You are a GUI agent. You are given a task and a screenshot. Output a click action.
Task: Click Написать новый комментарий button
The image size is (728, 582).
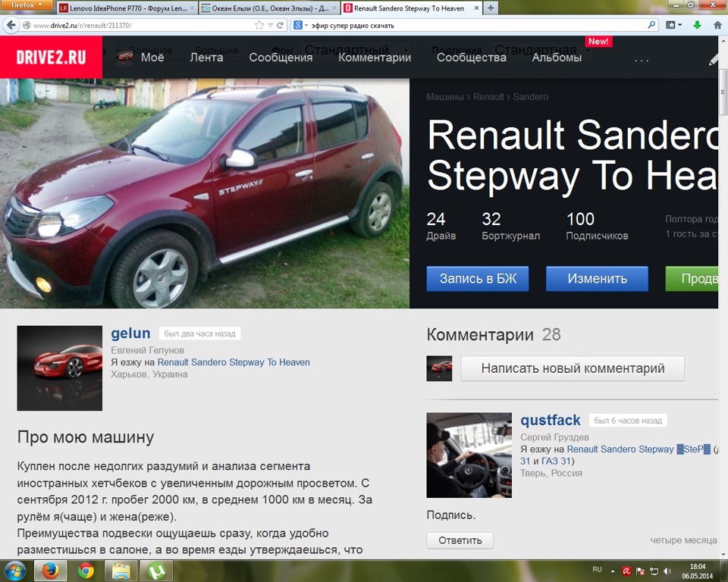(573, 368)
